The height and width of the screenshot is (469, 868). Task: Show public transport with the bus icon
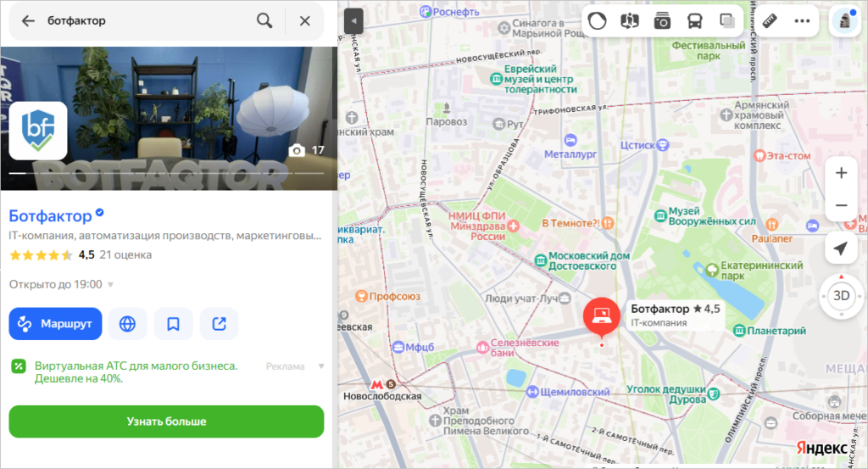coord(695,21)
